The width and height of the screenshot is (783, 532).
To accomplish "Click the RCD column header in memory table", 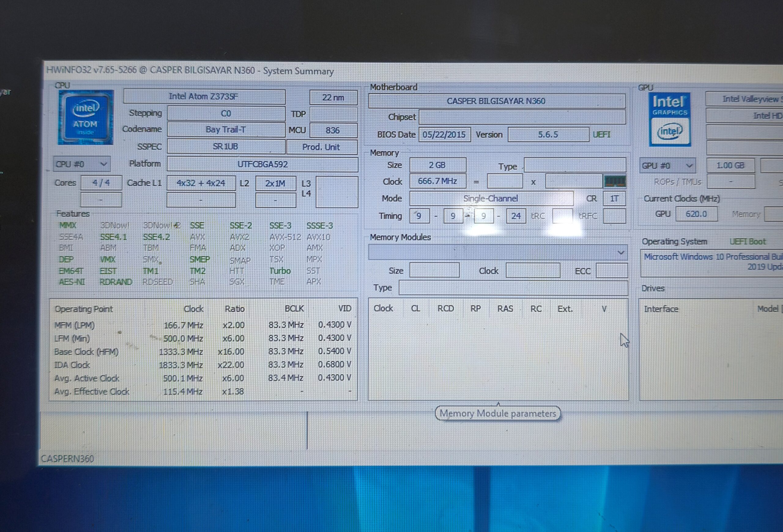I will click(445, 309).
